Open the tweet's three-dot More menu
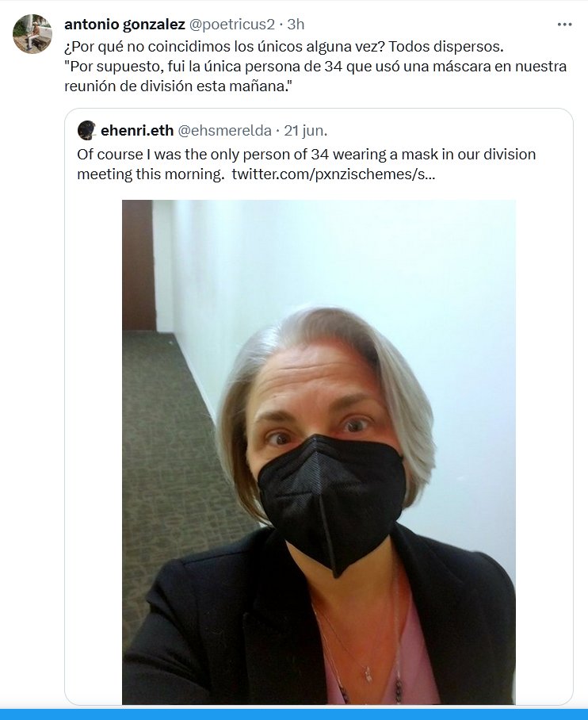Screen dimensions: 588x720 point(564,25)
